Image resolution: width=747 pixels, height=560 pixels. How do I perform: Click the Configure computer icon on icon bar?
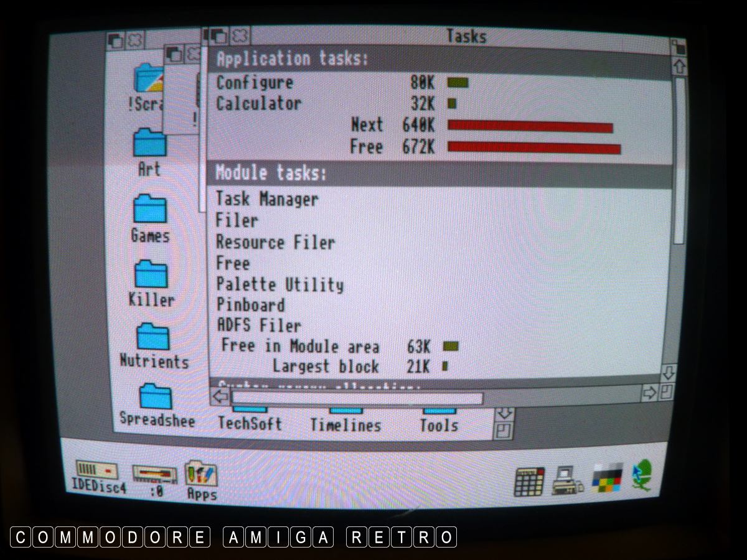(x=566, y=480)
